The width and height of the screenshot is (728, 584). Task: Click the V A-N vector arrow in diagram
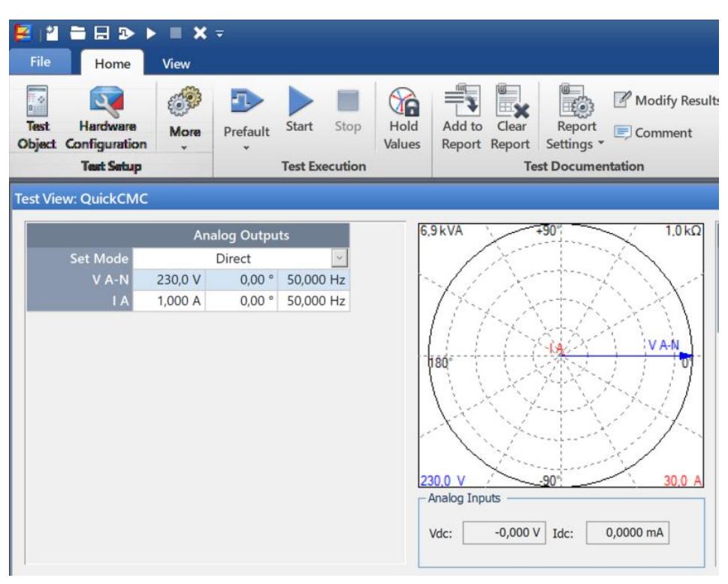coord(627,356)
